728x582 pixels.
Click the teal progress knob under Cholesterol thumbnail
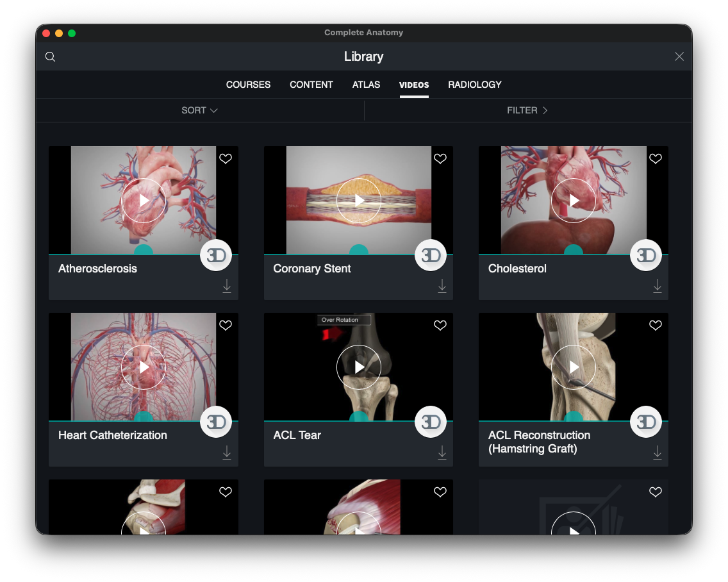pyautogui.click(x=574, y=249)
